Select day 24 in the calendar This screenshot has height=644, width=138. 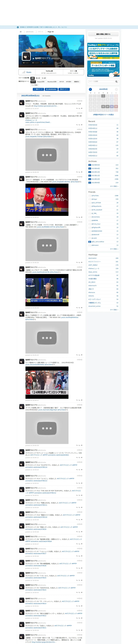[x=112, y=106]
